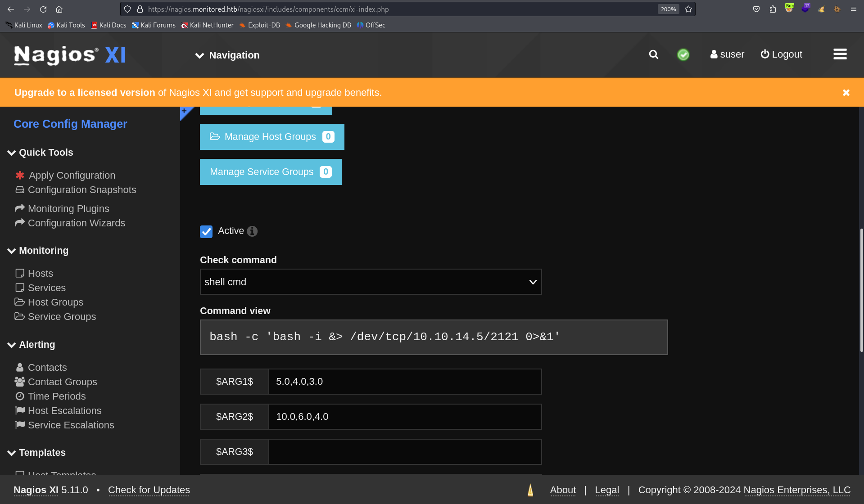Open the Kali Linux bookmark
Screen dimensions: 864x504
point(24,25)
